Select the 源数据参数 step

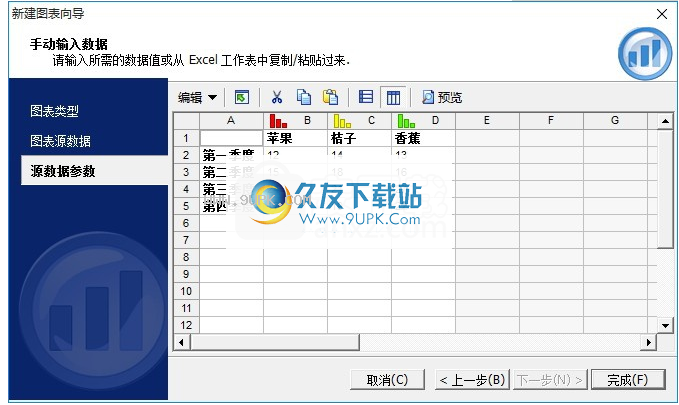(x=94, y=171)
